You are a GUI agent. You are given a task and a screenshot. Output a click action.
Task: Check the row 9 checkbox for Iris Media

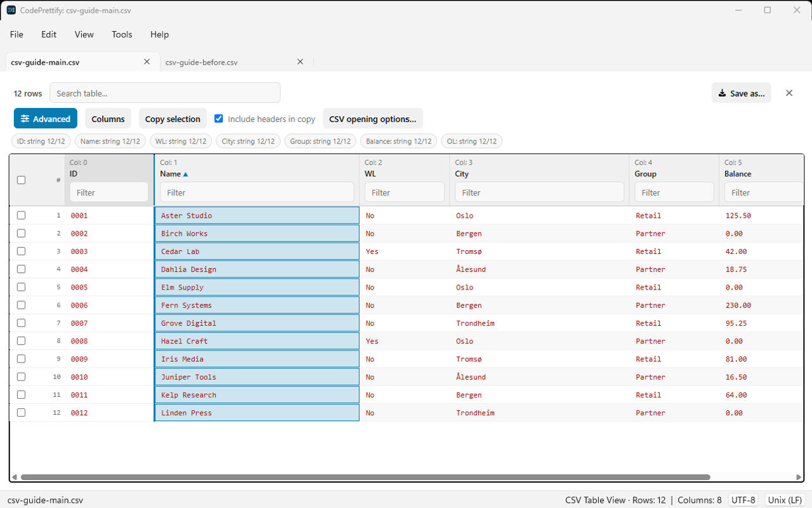pyautogui.click(x=21, y=359)
